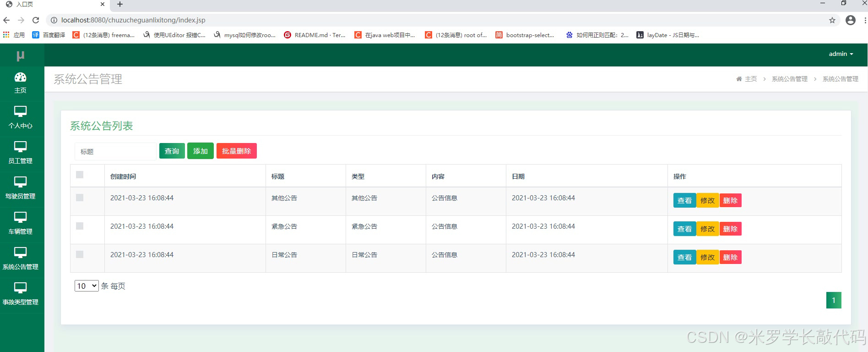Click the 系统公告列表 panel heading
This screenshot has height=352, width=868.
click(x=101, y=126)
